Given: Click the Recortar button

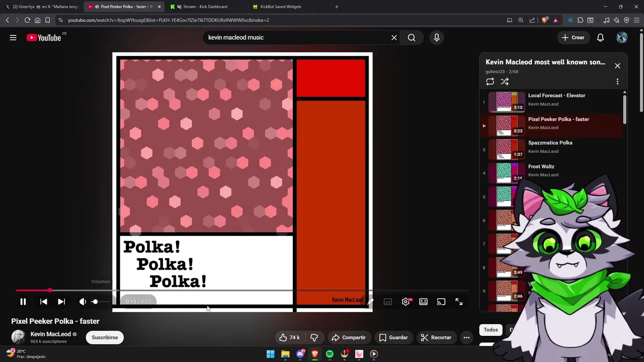Looking at the screenshot, I should tap(436, 337).
